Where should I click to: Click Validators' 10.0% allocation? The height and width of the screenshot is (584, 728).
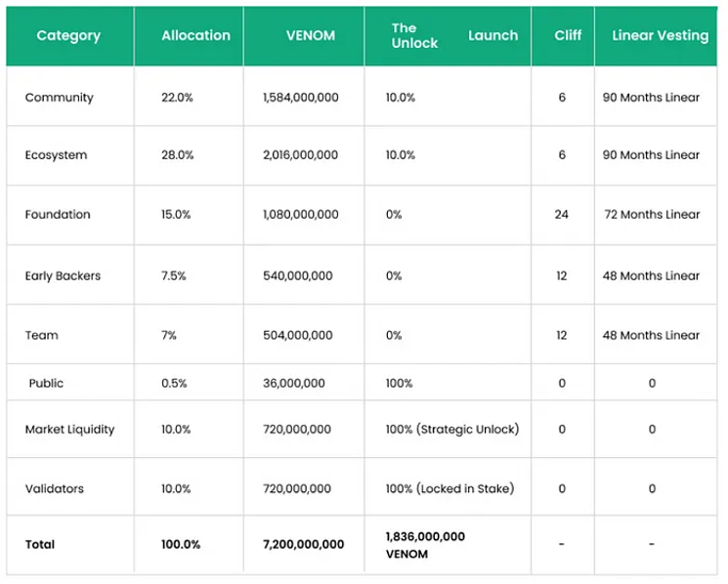coord(176,488)
